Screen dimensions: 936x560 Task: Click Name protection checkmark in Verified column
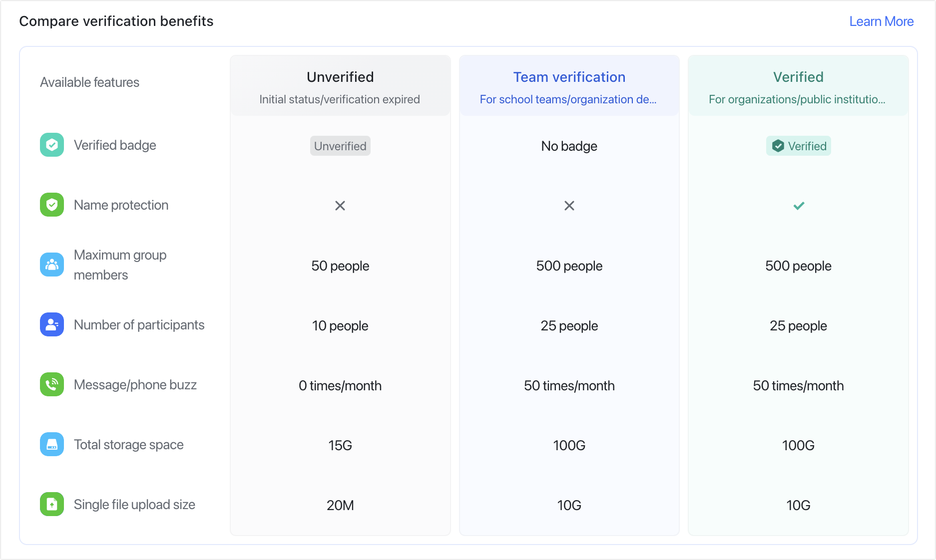coord(798,205)
